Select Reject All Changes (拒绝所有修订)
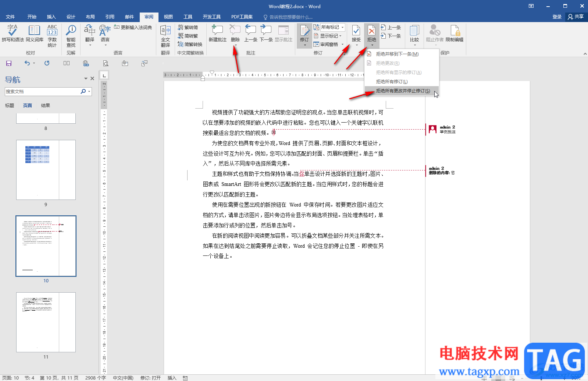Viewport: 588px width, 381px height. [x=402, y=82]
